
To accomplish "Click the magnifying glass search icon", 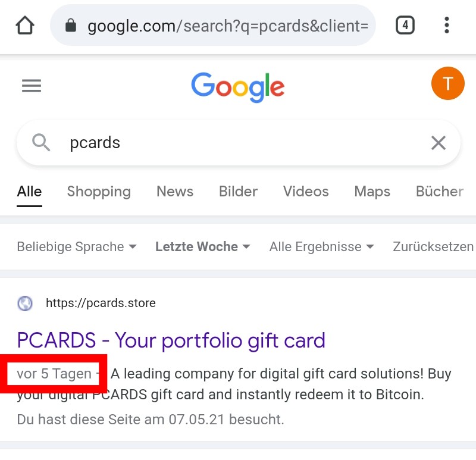I will point(41,143).
